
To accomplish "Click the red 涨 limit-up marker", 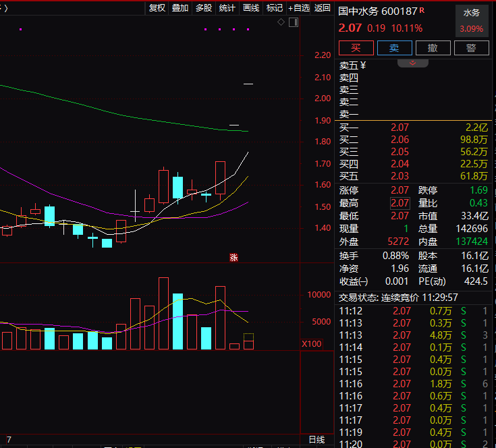I will pyautogui.click(x=234, y=256).
